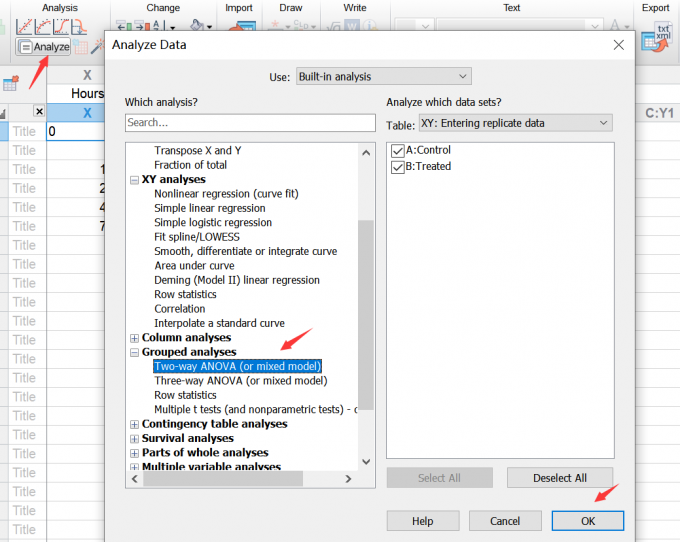Select Nonlinear regression (curve fit)
The image size is (680, 542).
coord(226,193)
